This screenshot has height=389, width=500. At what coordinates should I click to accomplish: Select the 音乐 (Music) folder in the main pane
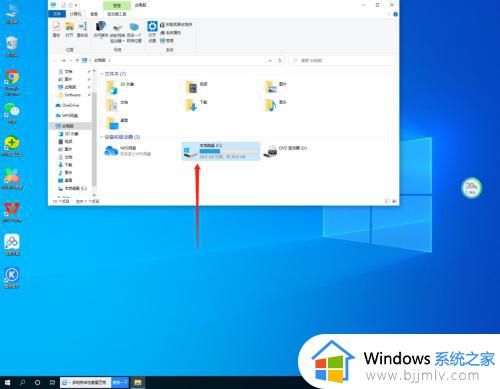(276, 105)
